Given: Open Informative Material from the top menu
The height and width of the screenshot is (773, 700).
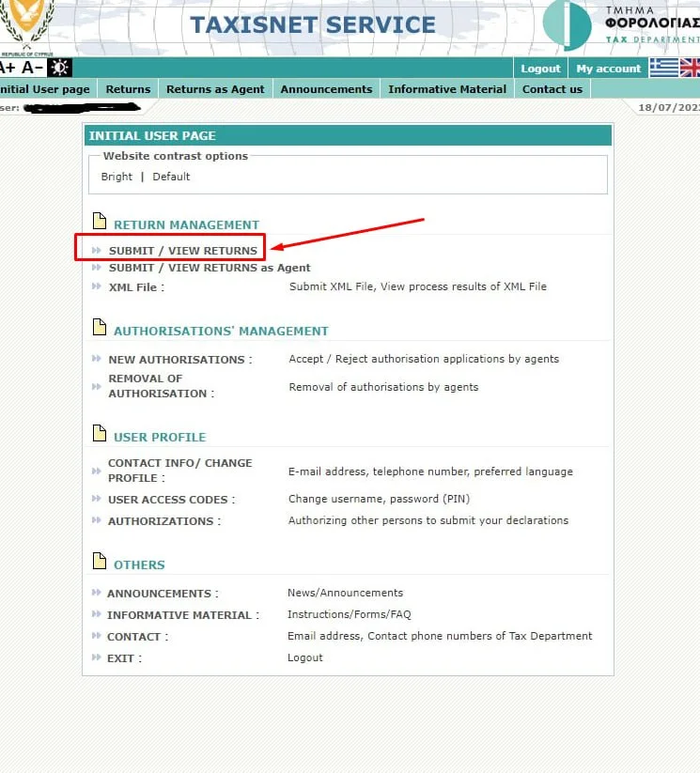Looking at the screenshot, I should [x=447, y=89].
